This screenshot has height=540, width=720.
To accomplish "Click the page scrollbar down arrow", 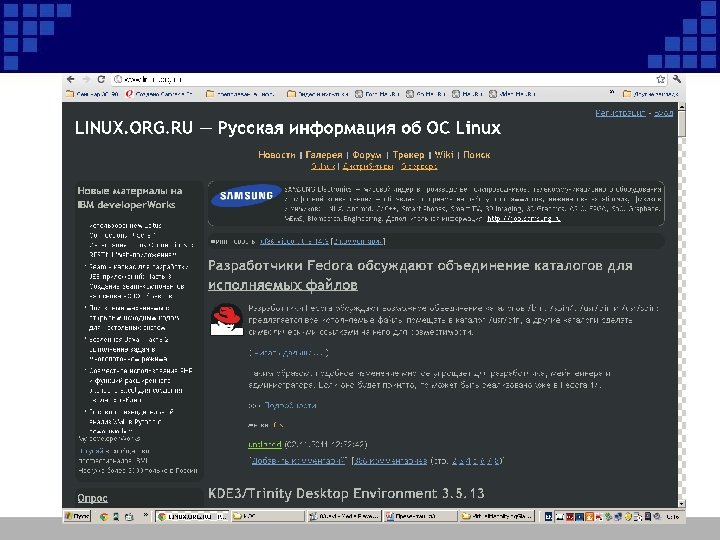I will 682,503.
